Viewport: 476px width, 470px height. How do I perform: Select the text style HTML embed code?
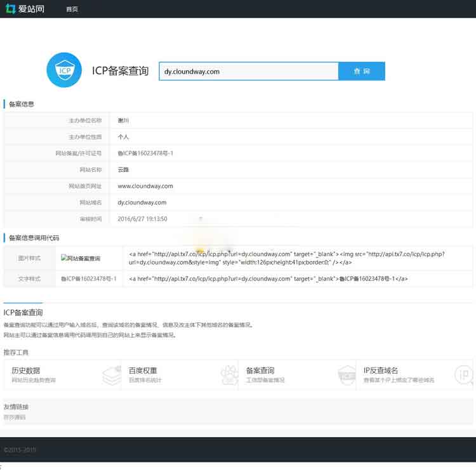[268, 278]
